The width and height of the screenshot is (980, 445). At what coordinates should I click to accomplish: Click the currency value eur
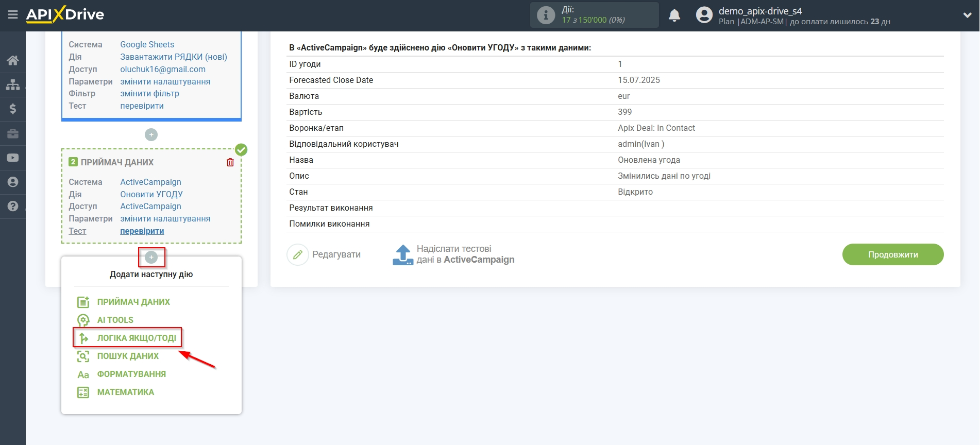click(x=623, y=96)
